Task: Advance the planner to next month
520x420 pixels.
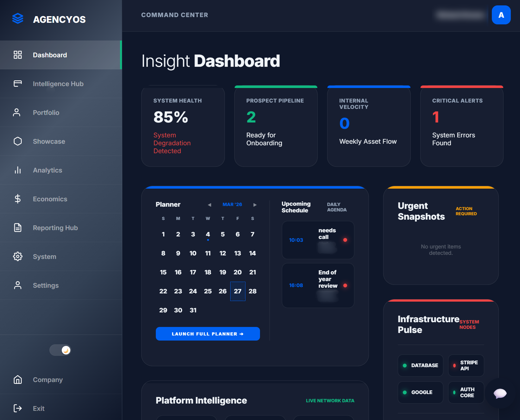Action: point(255,204)
